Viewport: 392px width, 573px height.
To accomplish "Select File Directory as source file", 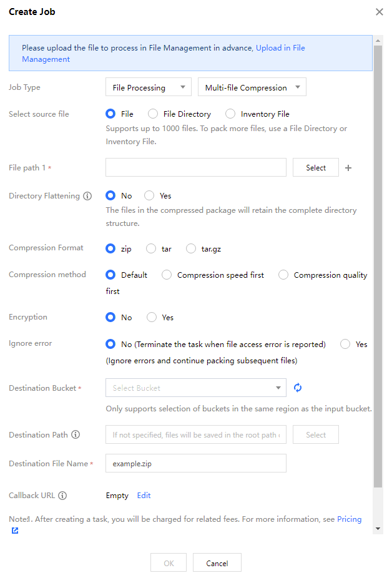I will click(153, 114).
